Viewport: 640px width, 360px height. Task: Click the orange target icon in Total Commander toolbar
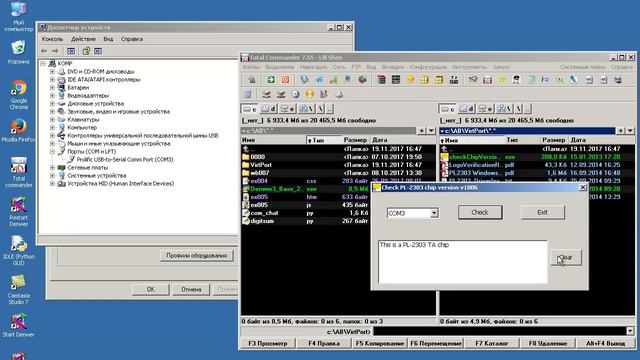click(285, 80)
